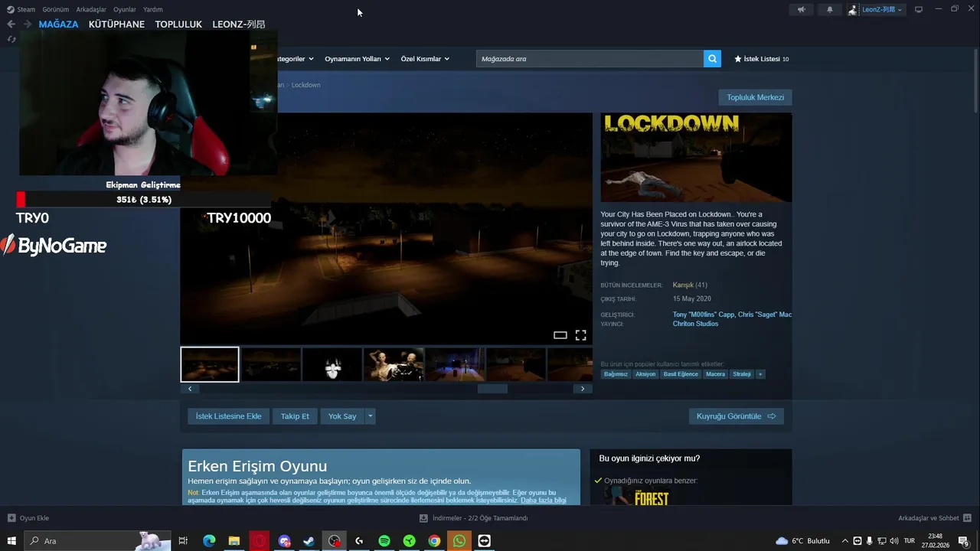Expand Özel Kısımlar dropdown menu
Viewport: 980px width, 551px height.
[425, 59]
